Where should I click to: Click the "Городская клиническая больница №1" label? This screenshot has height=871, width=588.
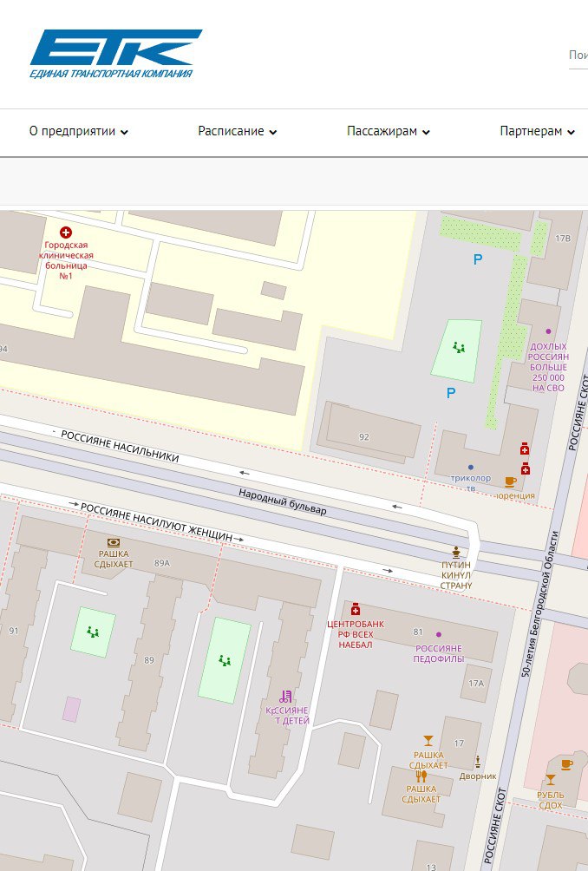[69, 257]
